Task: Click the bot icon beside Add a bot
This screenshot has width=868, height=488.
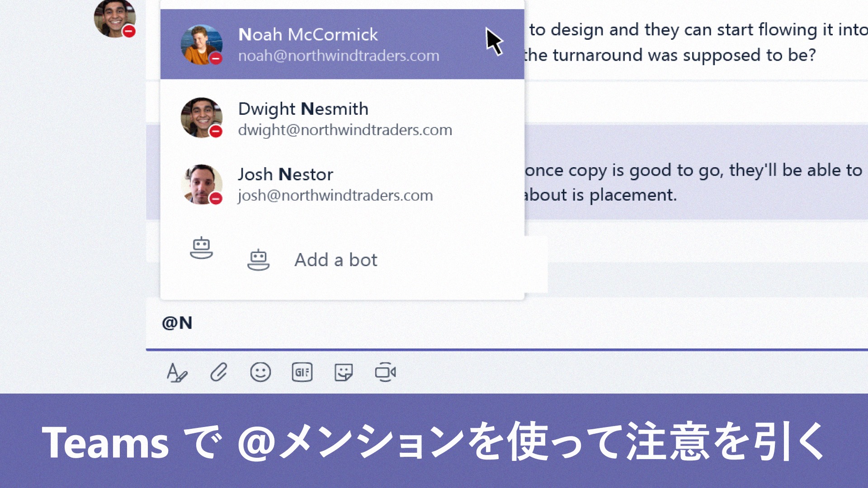Action: 258,260
